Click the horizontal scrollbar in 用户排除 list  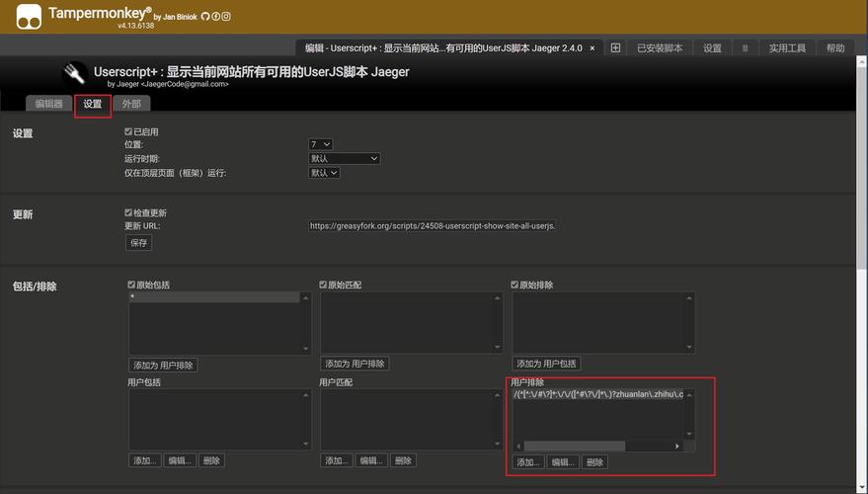(x=575, y=447)
